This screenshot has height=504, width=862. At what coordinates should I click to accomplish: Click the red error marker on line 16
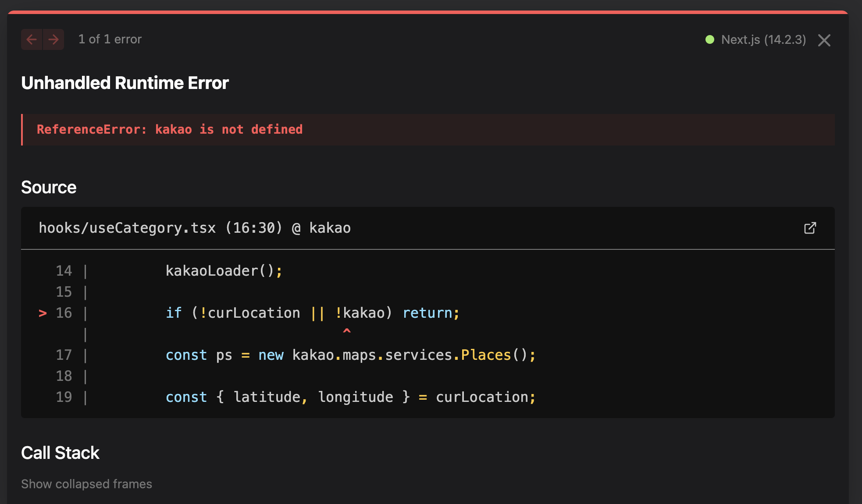pos(43,313)
